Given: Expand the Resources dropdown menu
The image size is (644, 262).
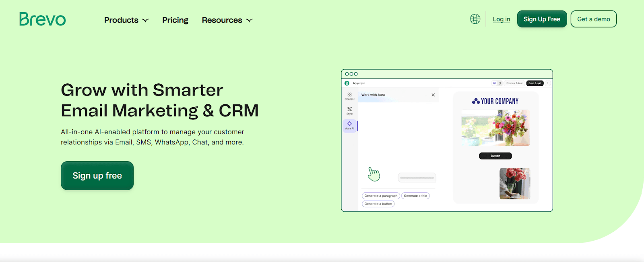Looking at the screenshot, I should (227, 20).
